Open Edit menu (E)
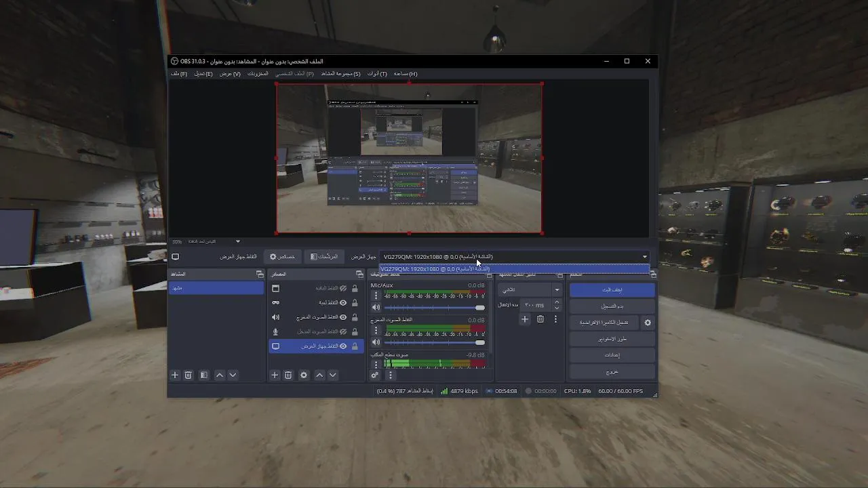The height and width of the screenshot is (488, 868). [x=203, y=73]
